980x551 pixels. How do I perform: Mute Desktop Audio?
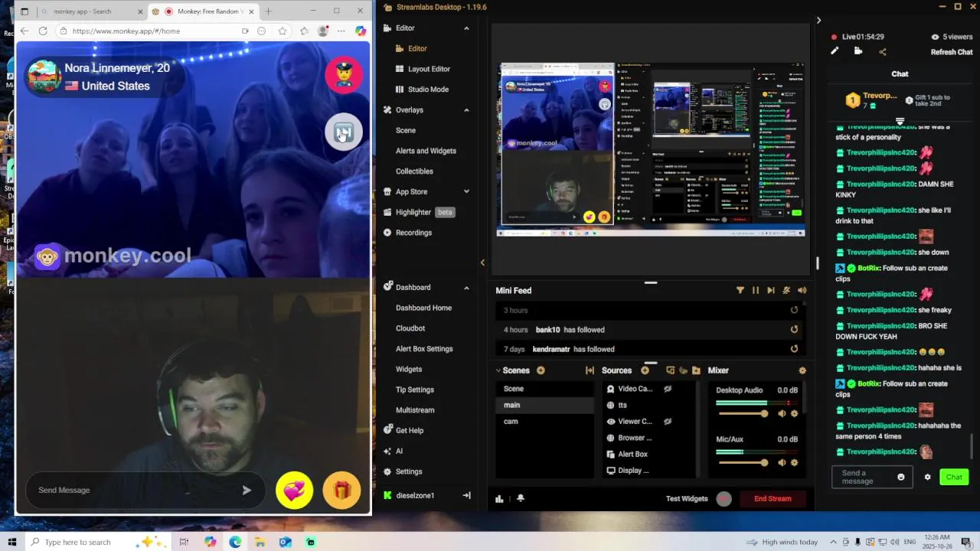782,414
